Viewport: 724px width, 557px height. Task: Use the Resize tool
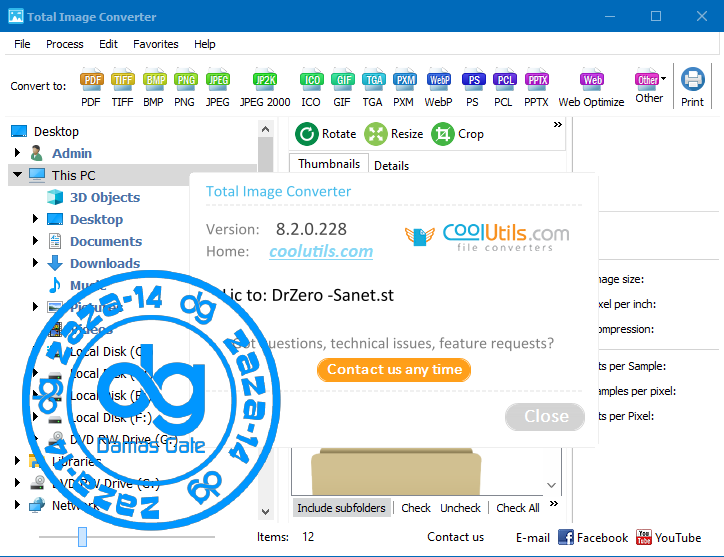click(394, 134)
